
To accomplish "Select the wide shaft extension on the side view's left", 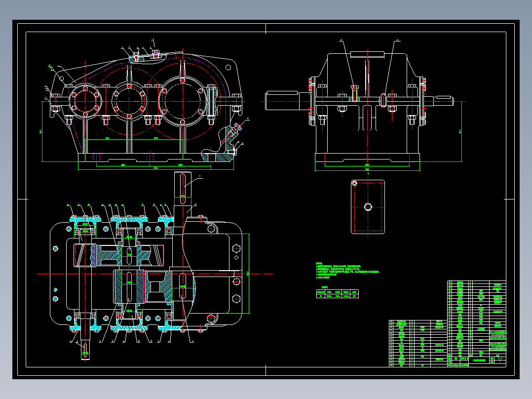I will (x=282, y=100).
